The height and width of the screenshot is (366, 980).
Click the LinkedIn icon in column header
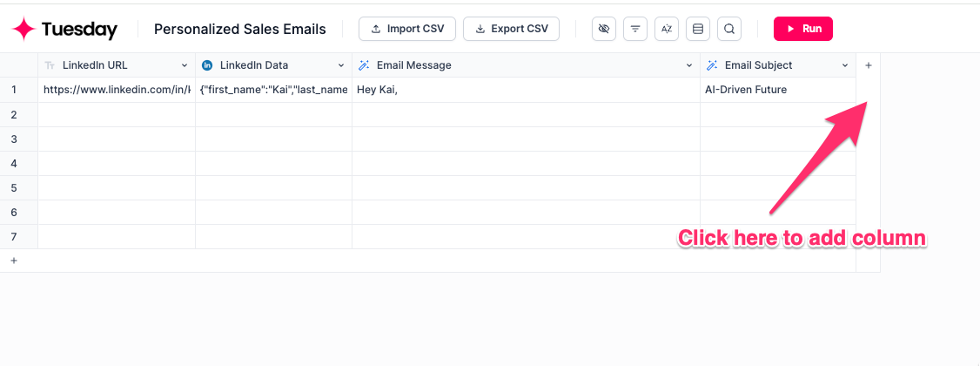pyautogui.click(x=208, y=65)
